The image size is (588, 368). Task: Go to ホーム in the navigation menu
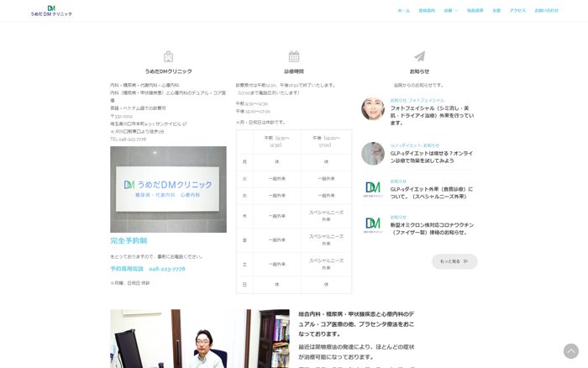[404, 10]
